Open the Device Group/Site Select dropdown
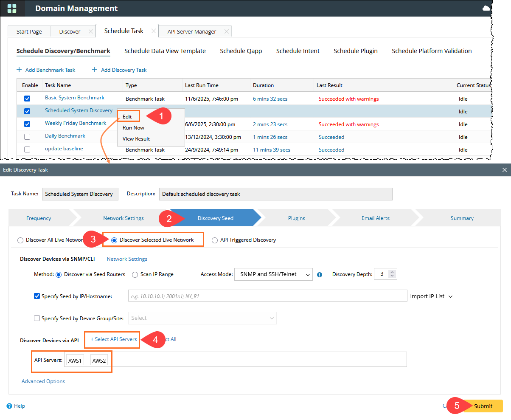511x420 pixels. (x=202, y=318)
